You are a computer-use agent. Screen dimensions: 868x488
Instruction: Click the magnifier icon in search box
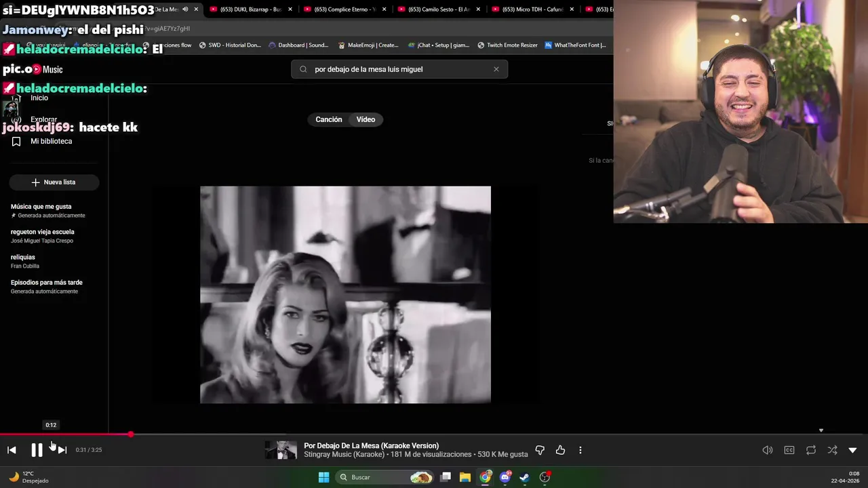pyautogui.click(x=303, y=69)
